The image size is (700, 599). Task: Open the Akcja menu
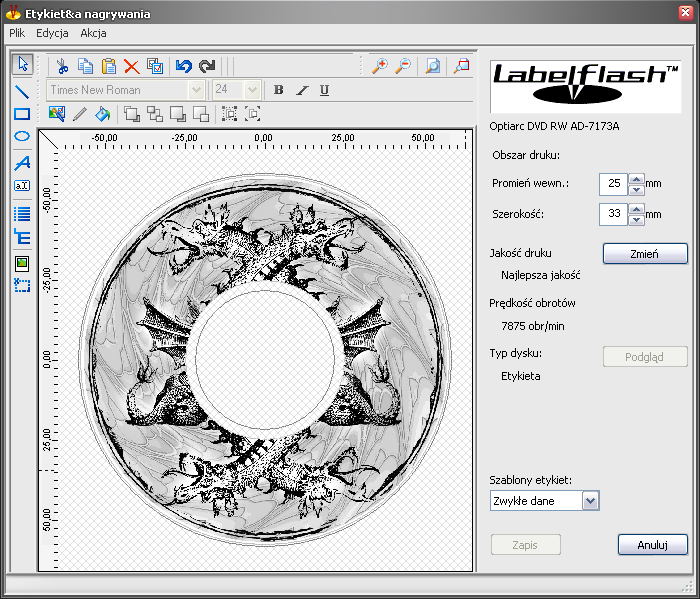93,33
